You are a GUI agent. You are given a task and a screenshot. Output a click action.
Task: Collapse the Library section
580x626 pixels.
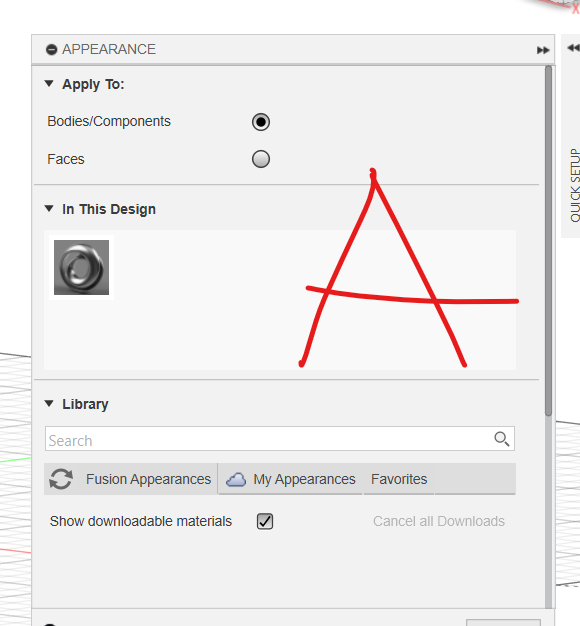coord(49,404)
